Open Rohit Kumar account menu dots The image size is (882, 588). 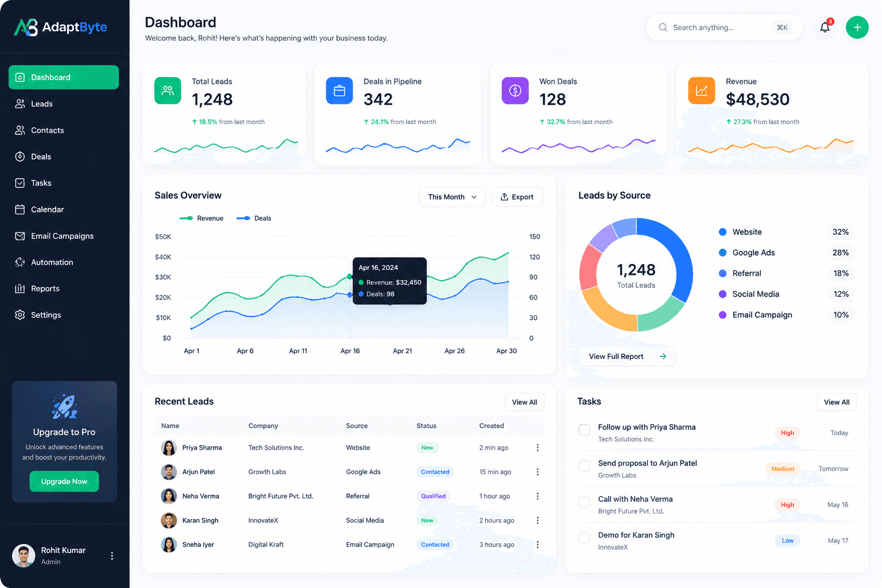(112, 556)
